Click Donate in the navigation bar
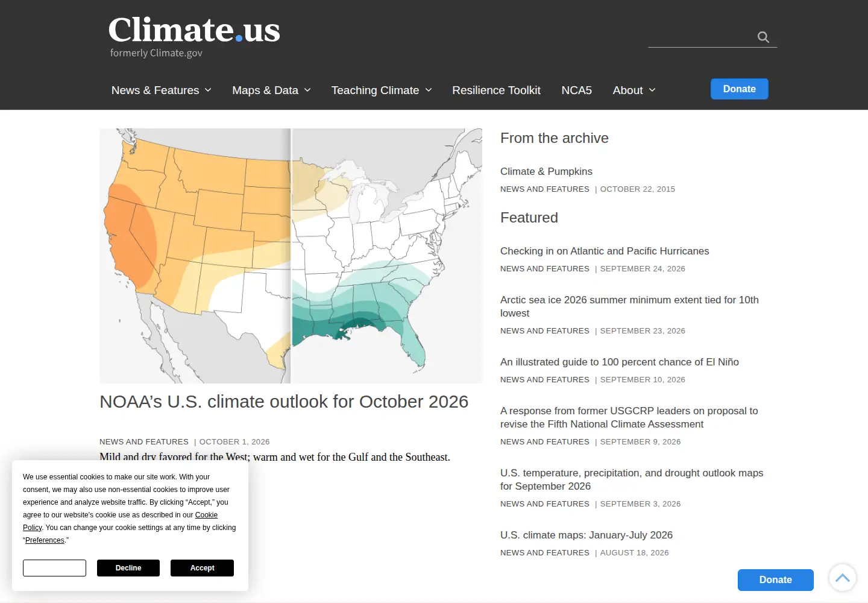This screenshot has width=868, height=603. pyautogui.click(x=739, y=89)
